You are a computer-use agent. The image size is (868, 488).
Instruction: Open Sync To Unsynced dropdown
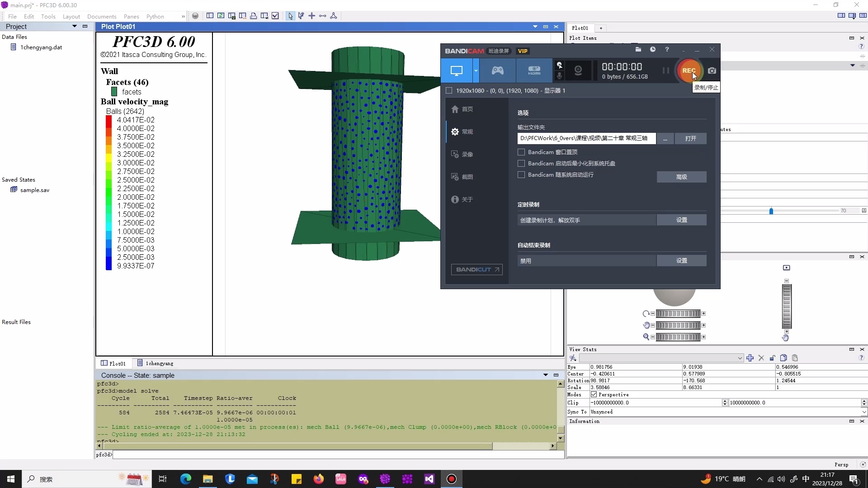[863, 412]
